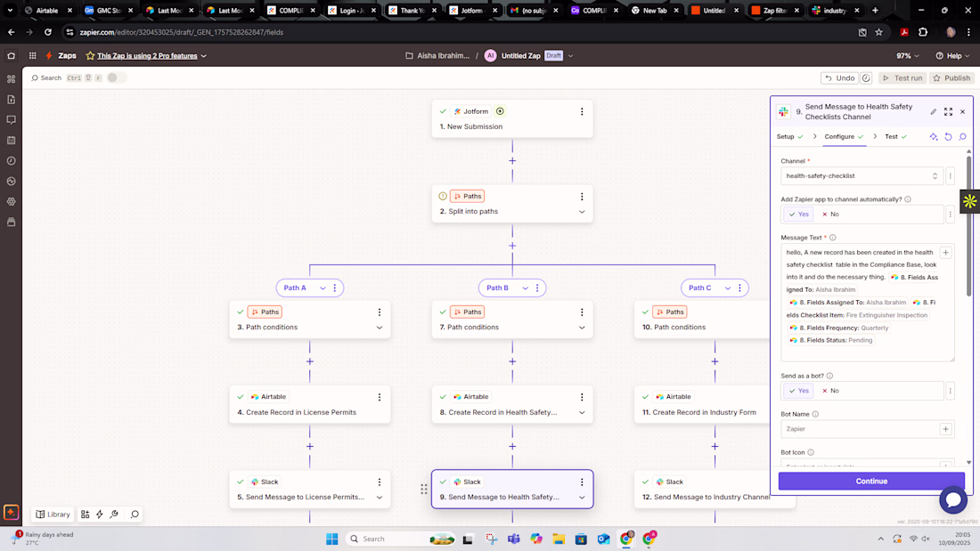Refresh fields icon in step panel

click(x=948, y=137)
